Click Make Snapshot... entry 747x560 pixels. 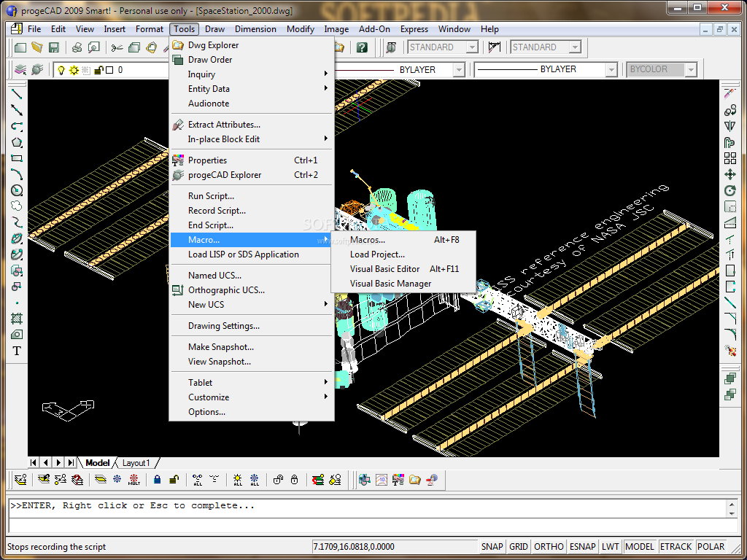[252, 347]
